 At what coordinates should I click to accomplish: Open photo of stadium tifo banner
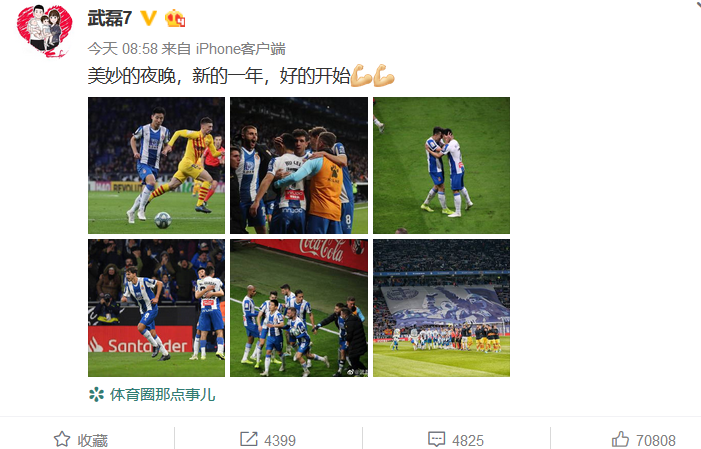coord(441,308)
